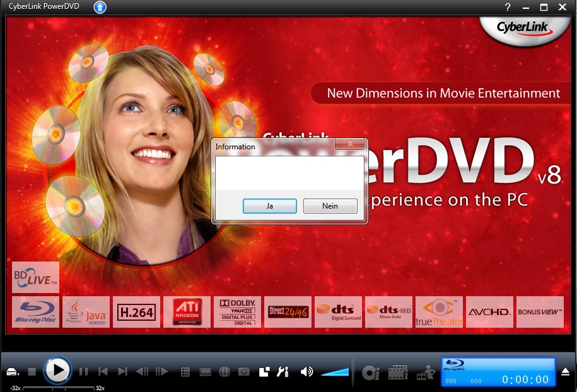Viewport: 577px width, 392px height.
Task: Open help with the question mark
Action: (x=508, y=7)
